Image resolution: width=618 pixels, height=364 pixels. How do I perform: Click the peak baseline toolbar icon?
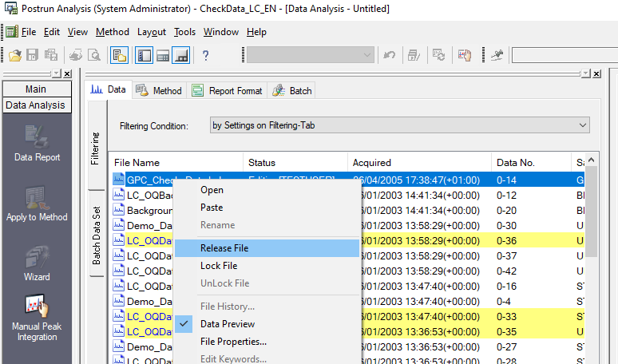tap(497, 55)
